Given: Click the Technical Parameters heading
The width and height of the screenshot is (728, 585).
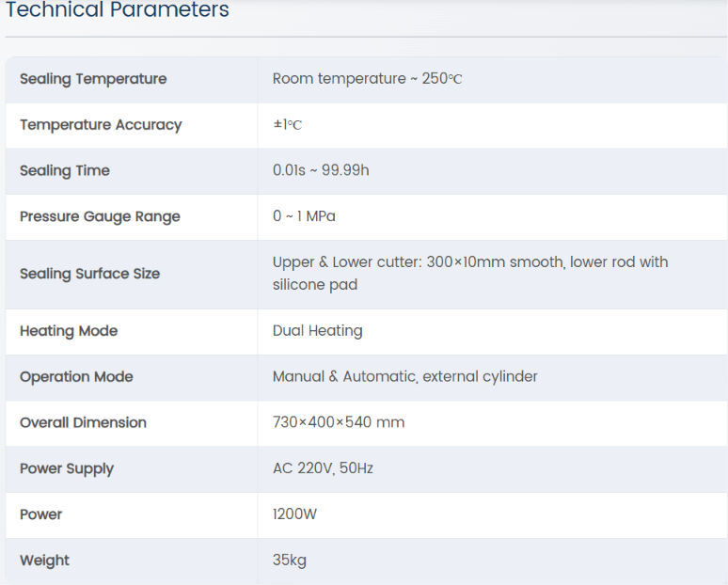Looking at the screenshot, I should [x=118, y=9].
